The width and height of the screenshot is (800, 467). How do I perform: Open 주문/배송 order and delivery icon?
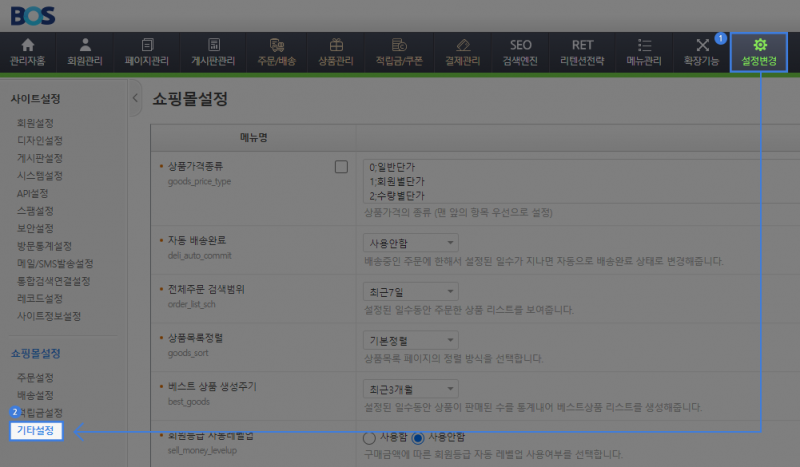point(277,46)
